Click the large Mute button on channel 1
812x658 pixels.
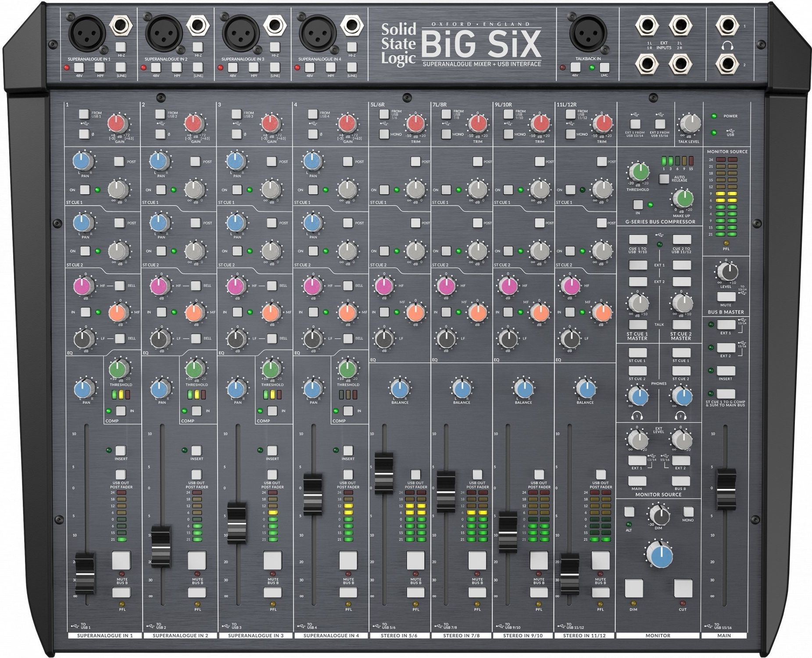121,560
